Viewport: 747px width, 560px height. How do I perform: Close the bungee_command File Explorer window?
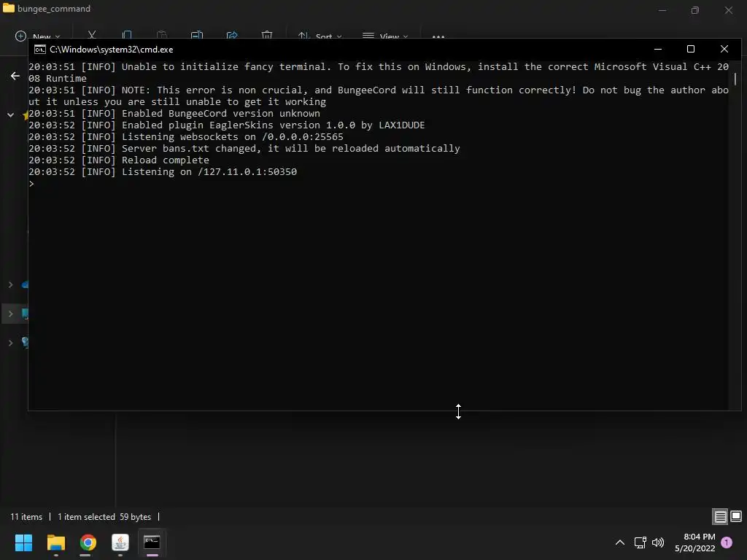tap(729, 10)
